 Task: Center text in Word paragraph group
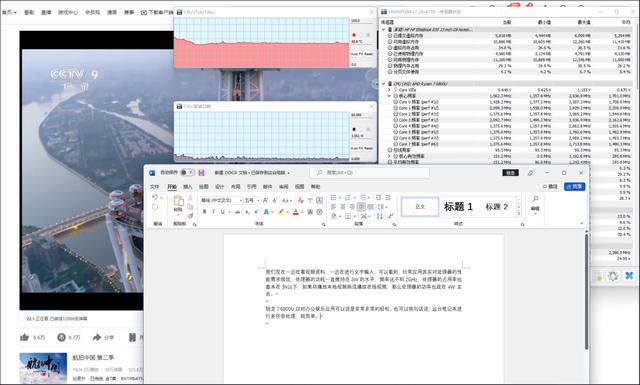pos(343,207)
